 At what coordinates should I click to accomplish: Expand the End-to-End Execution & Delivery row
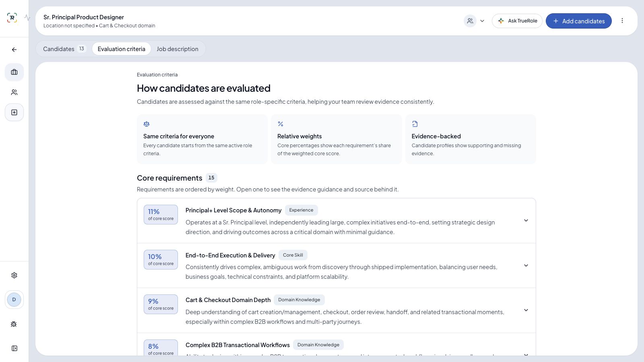526,265
